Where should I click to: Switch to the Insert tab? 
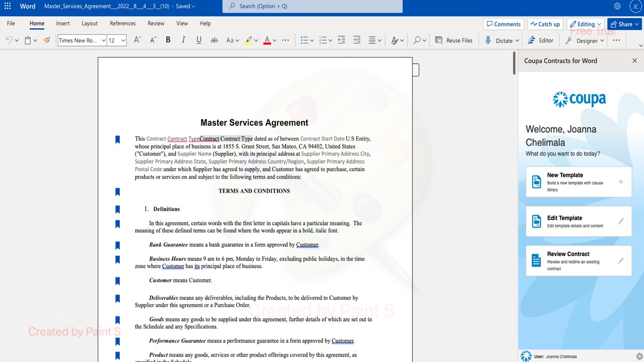tap(63, 23)
